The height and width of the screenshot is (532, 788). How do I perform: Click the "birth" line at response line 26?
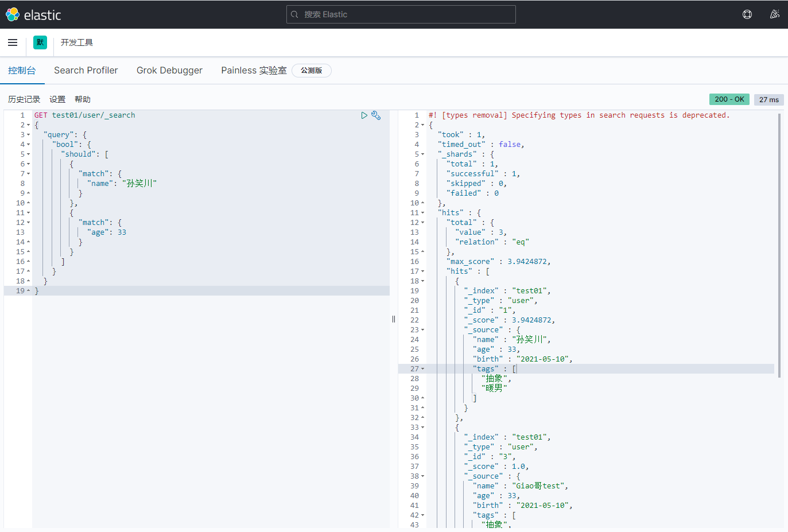tap(523, 359)
